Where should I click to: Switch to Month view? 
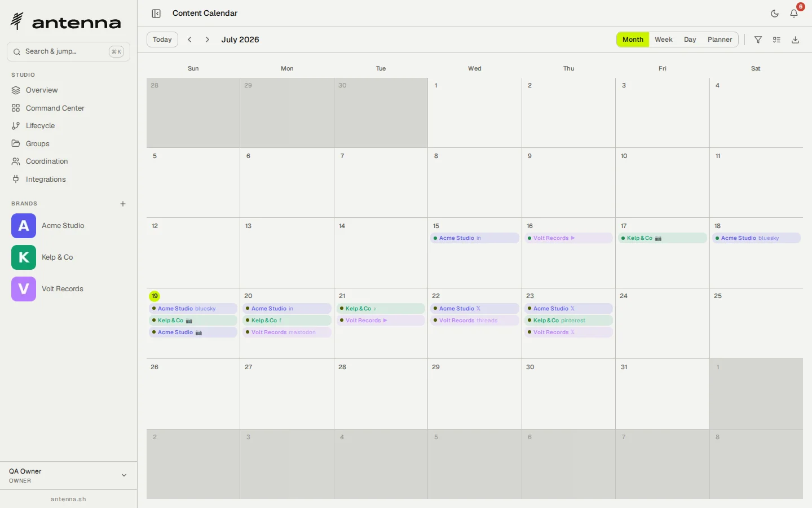coord(633,40)
